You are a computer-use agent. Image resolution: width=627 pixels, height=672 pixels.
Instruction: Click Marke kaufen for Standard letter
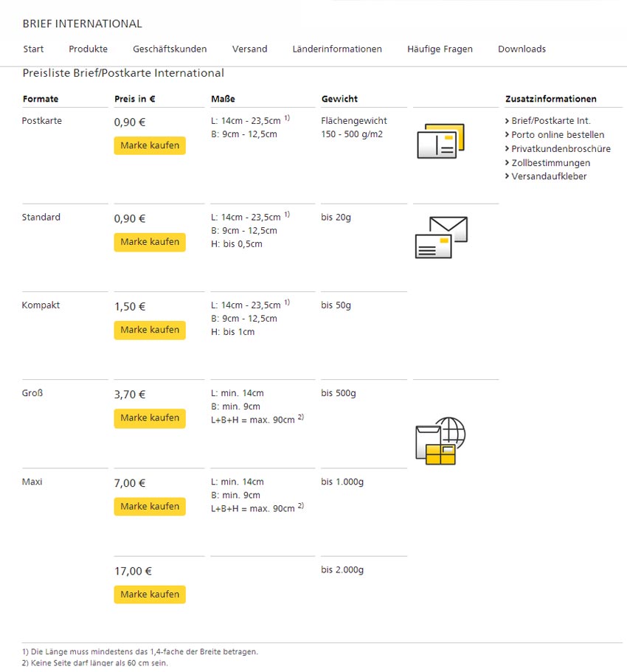tap(150, 242)
